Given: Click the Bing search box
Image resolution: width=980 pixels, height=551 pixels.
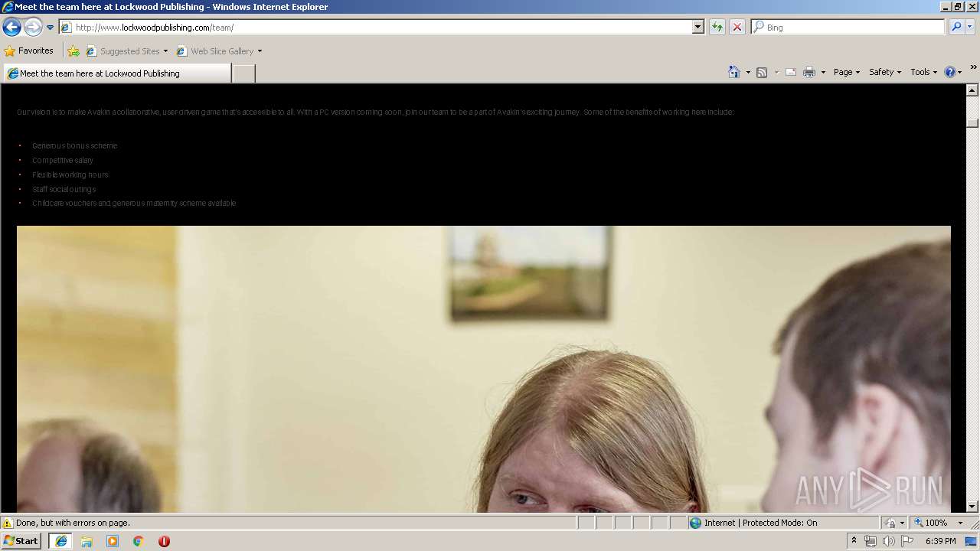Looking at the screenshot, I should [x=848, y=27].
